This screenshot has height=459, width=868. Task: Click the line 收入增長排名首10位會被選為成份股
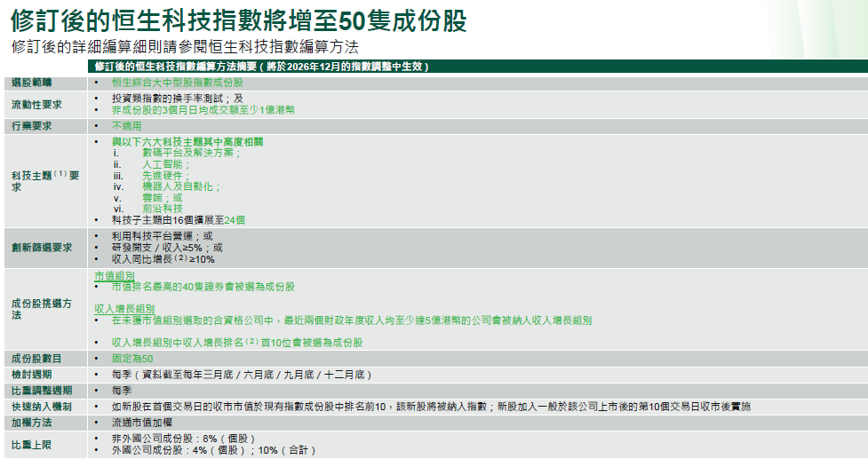tap(237, 343)
